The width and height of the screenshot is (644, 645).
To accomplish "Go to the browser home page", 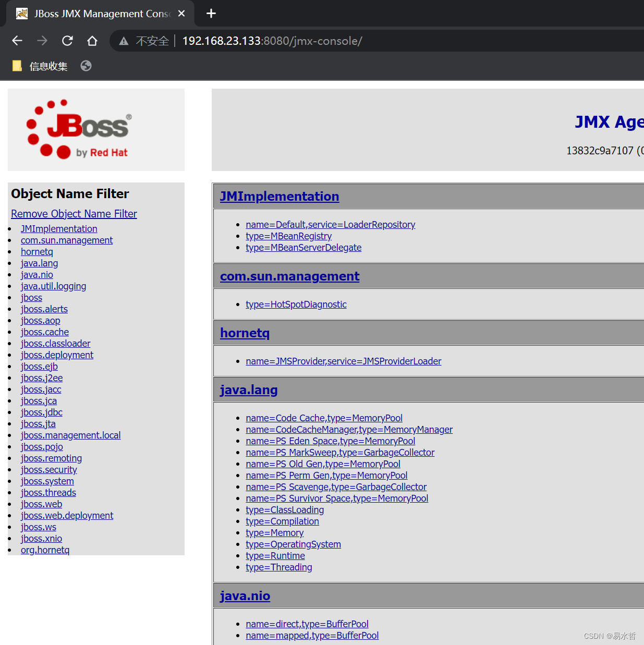I will [92, 41].
